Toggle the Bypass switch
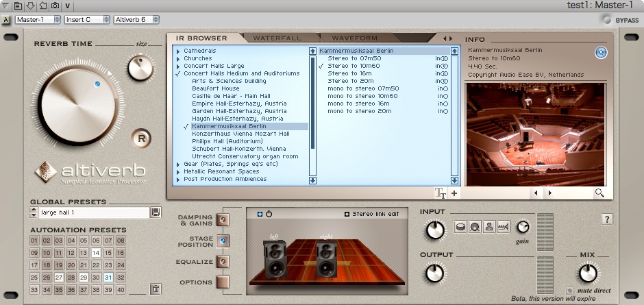The image size is (644, 305). pyautogui.click(x=606, y=20)
